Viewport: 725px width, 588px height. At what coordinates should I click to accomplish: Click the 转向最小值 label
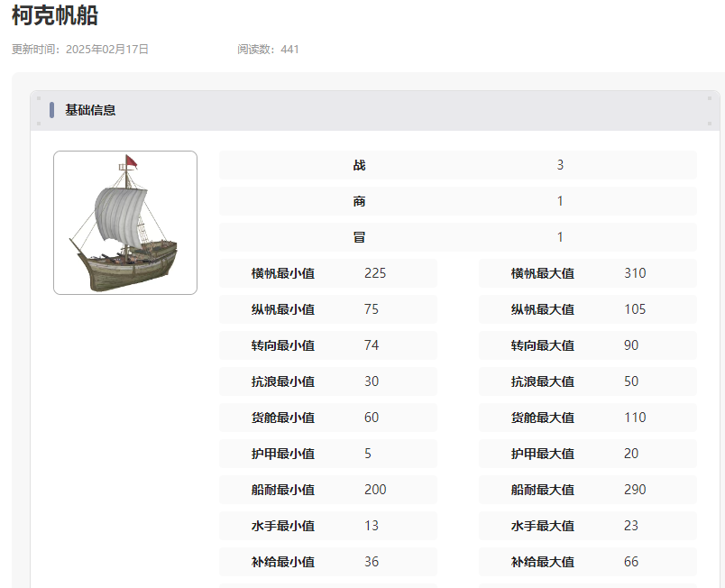pos(283,345)
